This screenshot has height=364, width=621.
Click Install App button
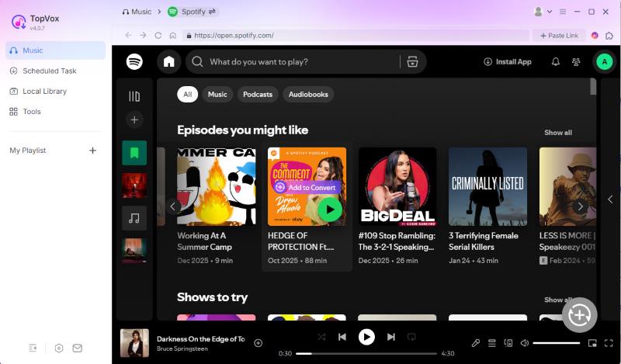pyautogui.click(x=508, y=62)
